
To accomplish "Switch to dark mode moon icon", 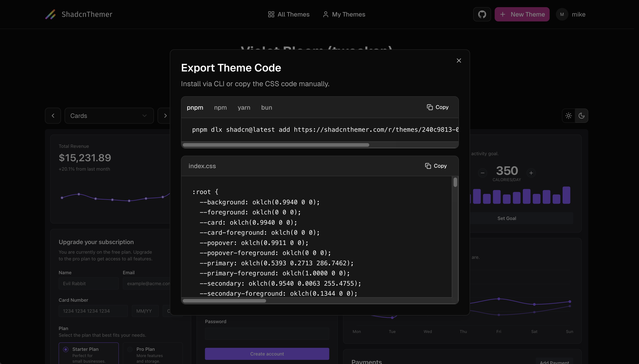I will (x=582, y=116).
